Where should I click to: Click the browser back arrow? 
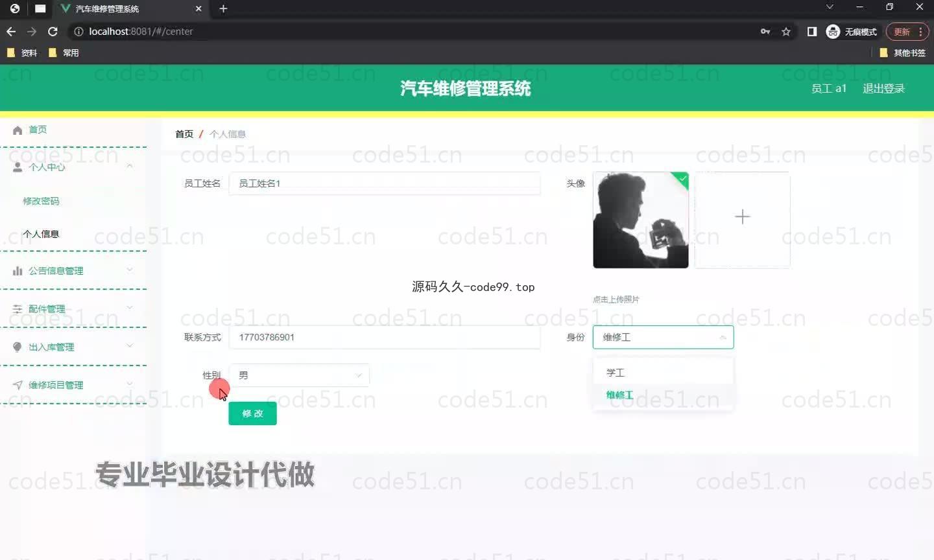(x=11, y=31)
